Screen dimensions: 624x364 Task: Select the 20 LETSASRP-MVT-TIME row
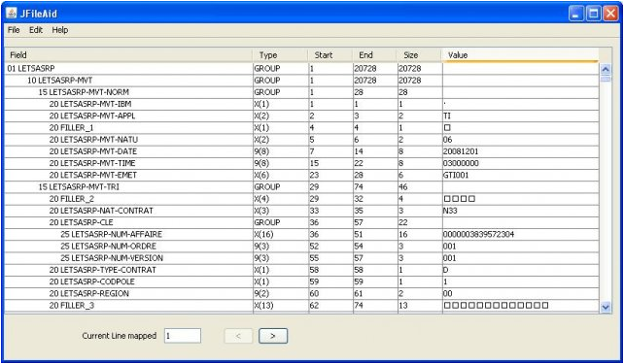pos(302,163)
